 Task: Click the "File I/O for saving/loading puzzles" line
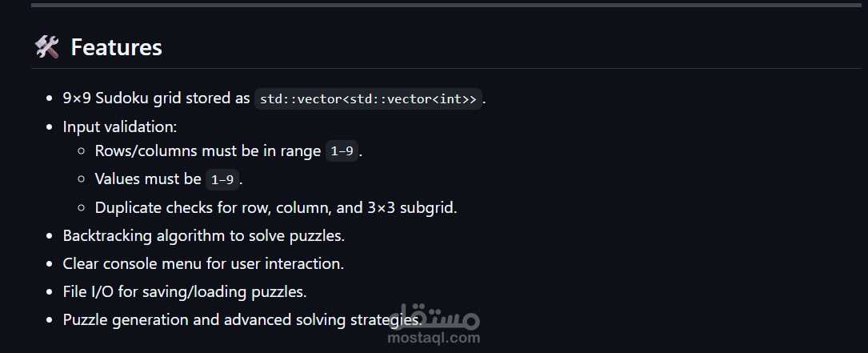[x=184, y=291]
